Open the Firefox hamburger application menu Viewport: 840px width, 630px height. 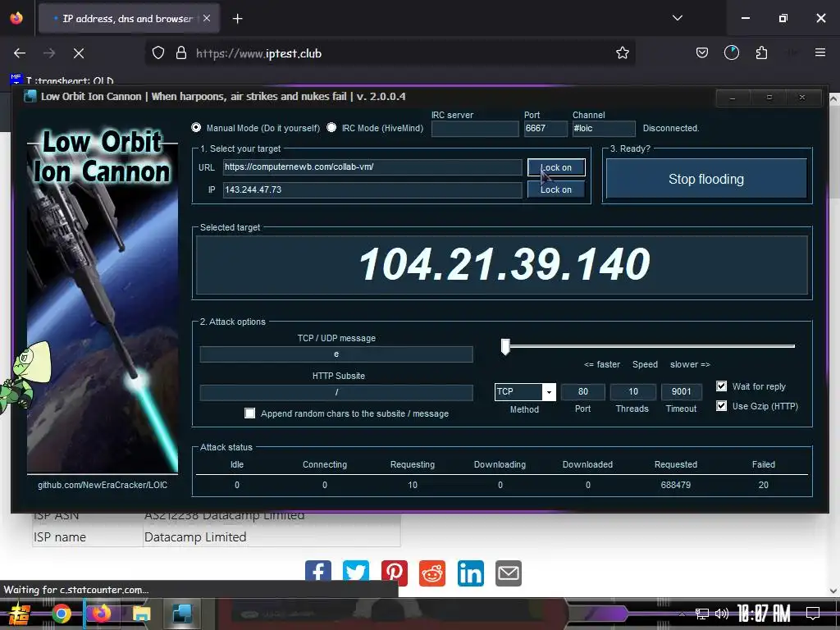[819, 52]
